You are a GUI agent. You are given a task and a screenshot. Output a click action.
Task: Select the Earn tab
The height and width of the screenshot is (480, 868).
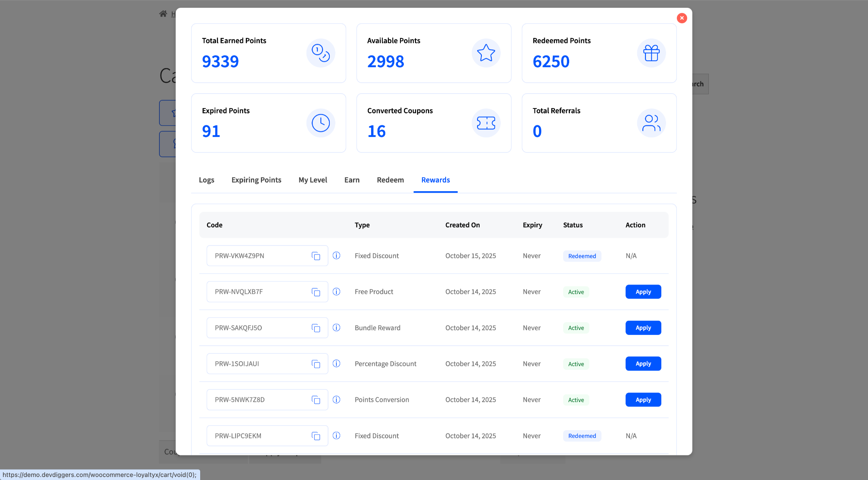click(x=352, y=180)
